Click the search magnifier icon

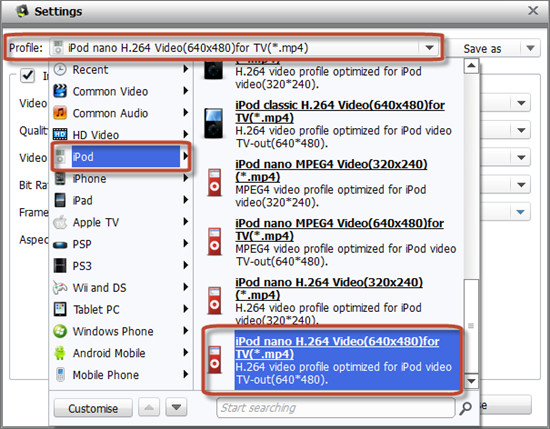(466, 408)
